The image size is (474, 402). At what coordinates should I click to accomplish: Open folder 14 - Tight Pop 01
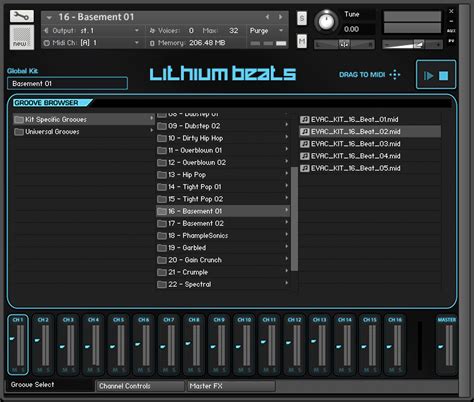pyautogui.click(x=223, y=187)
